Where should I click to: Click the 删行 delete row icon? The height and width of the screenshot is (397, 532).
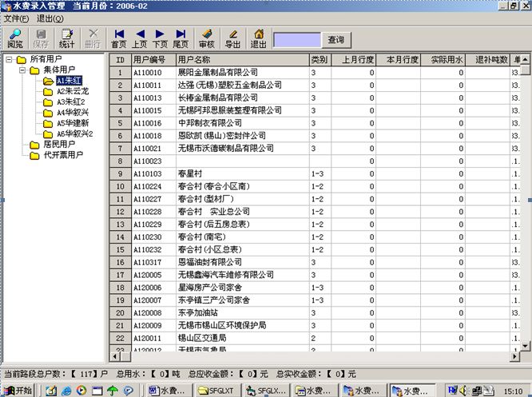(93, 38)
